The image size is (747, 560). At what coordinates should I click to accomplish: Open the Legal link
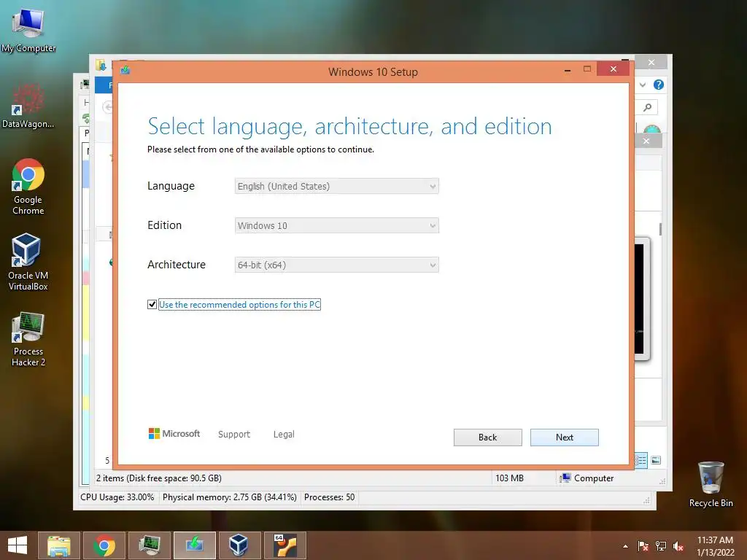pos(284,435)
